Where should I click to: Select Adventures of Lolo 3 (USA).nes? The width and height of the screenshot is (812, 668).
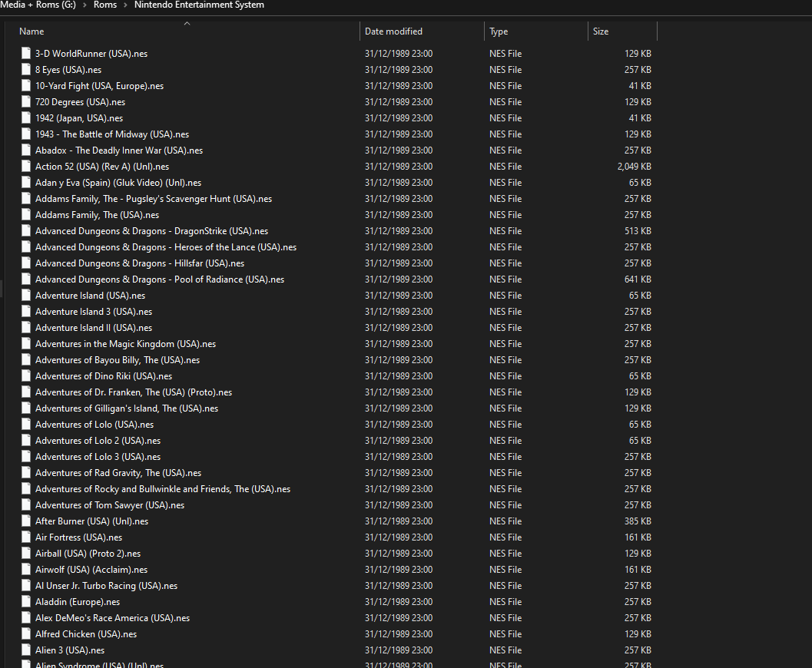click(98, 456)
